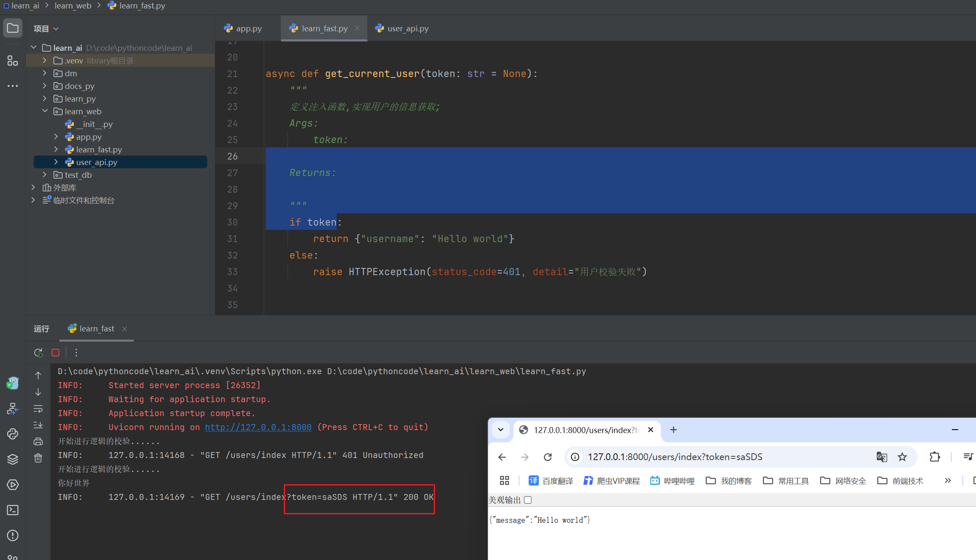
Task: Open the 百度翻译 bookmark
Action: [x=551, y=481]
